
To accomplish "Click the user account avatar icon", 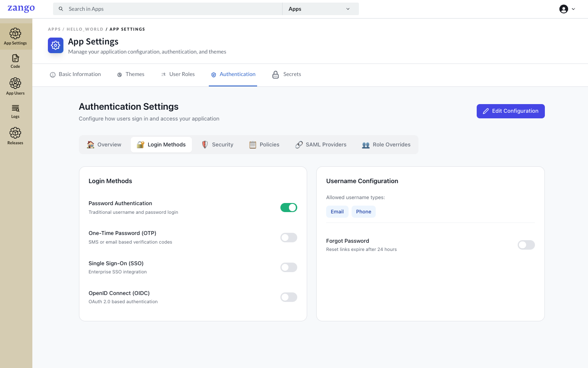I will click(x=563, y=9).
